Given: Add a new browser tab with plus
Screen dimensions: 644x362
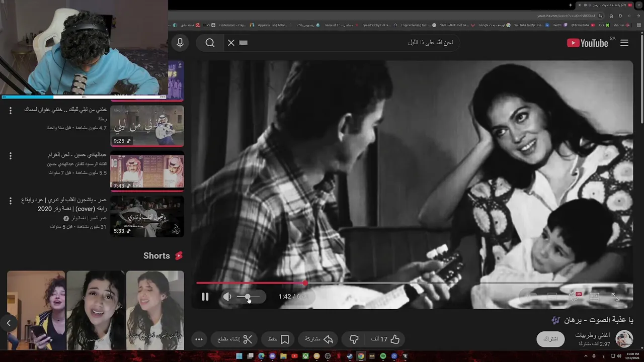Looking at the screenshot, I should tap(571, 5).
